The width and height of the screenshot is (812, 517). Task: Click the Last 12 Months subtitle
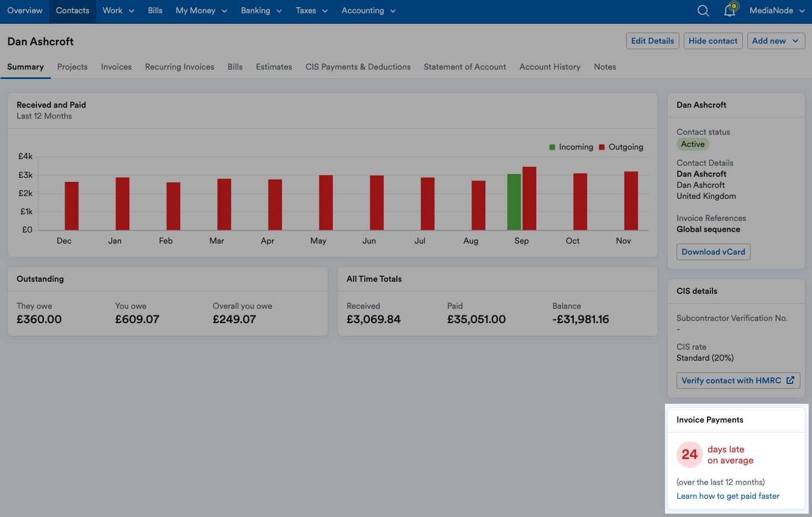(x=44, y=116)
